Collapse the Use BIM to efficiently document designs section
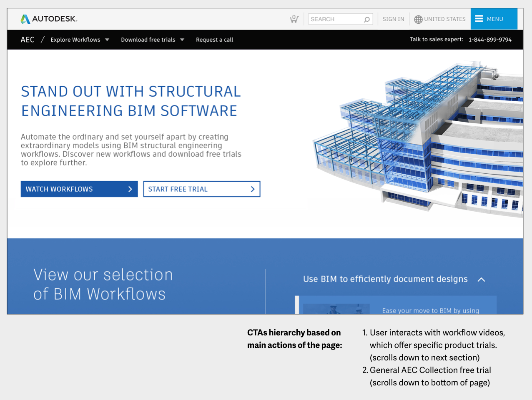 [x=394, y=279]
